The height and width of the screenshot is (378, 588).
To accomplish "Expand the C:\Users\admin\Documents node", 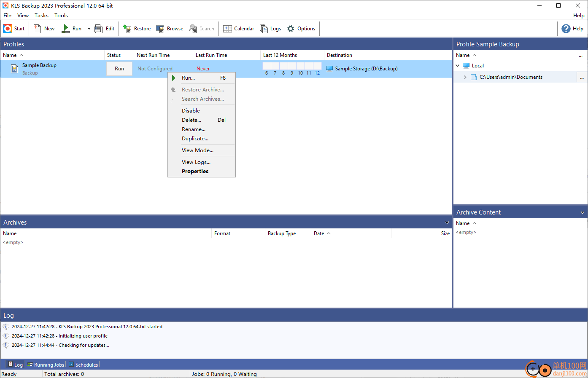I will click(465, 77).
